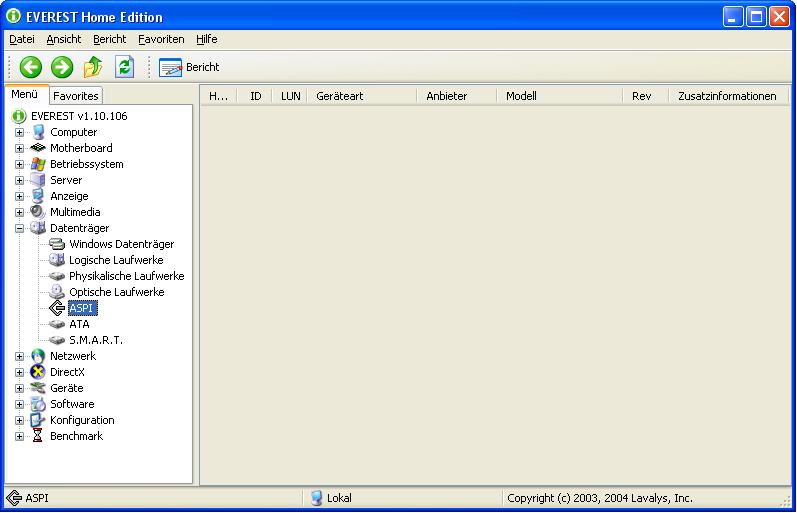This screenshot has width=797, height=513.
Task: Go up one level with the yellow Up arrow
Action: click(x=93, y=67)
